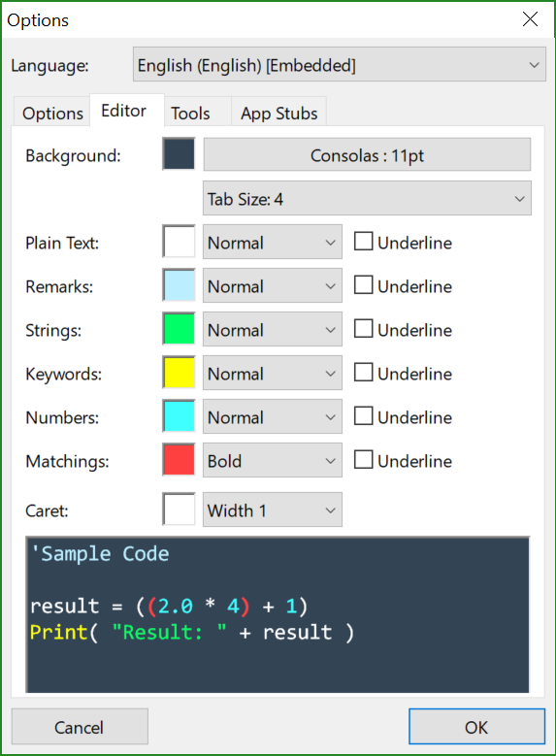Choose the Caret color swatch
Viewport: 556px width, 756px height.
click(x=179, y=509)
